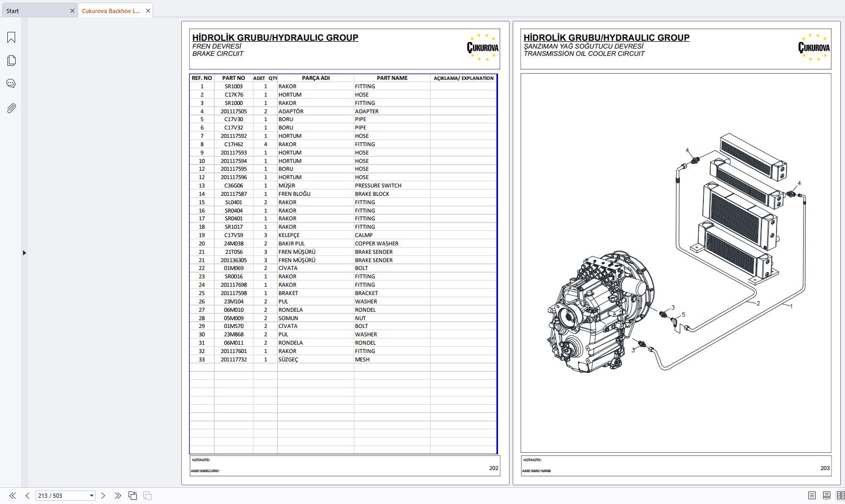Click the go to next view icon
The image size is (845, 504).
coord(147,496)
